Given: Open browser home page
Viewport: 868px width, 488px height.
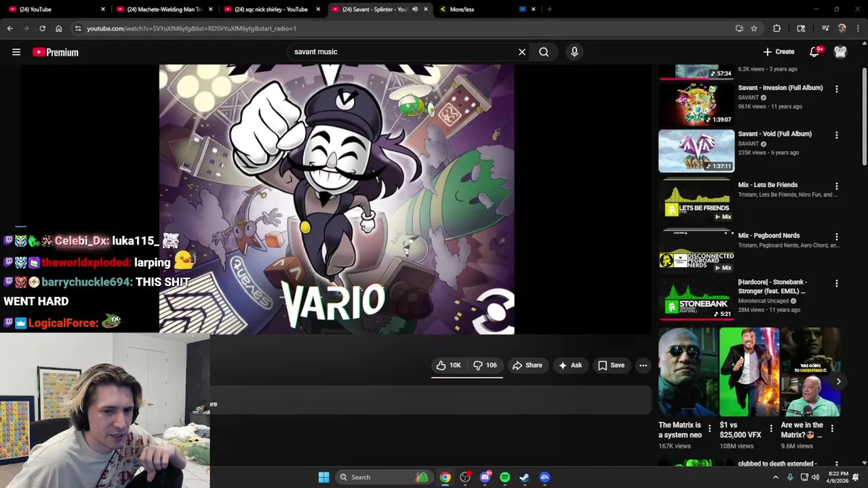Looking at the screenshot, I should coord(59,28).
